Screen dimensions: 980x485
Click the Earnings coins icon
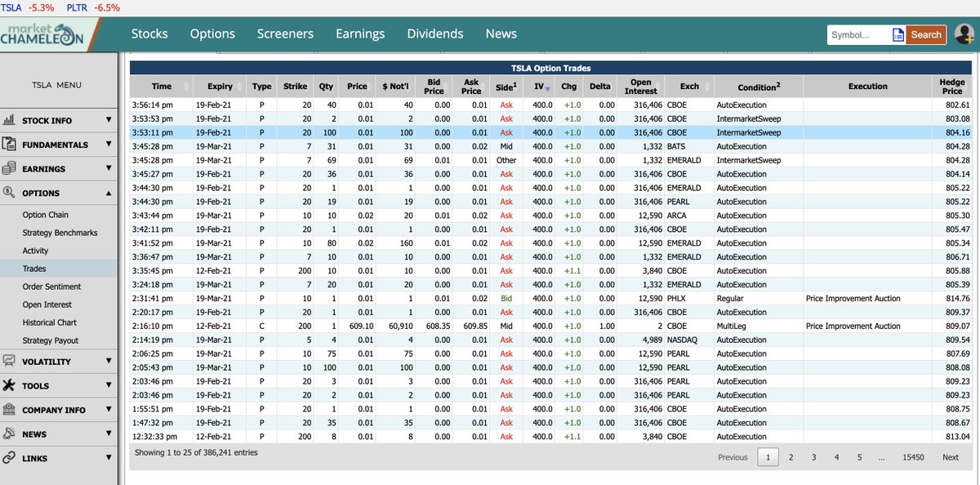click(9, 169)
